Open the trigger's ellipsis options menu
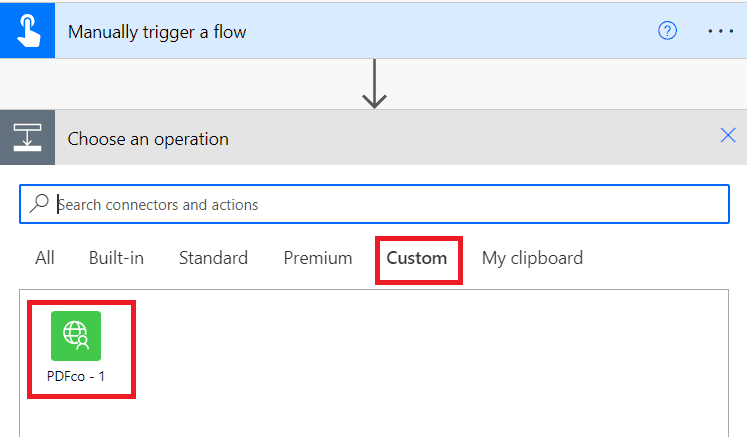The width and height of the screenshot is (747, 437). coord(721,31)
